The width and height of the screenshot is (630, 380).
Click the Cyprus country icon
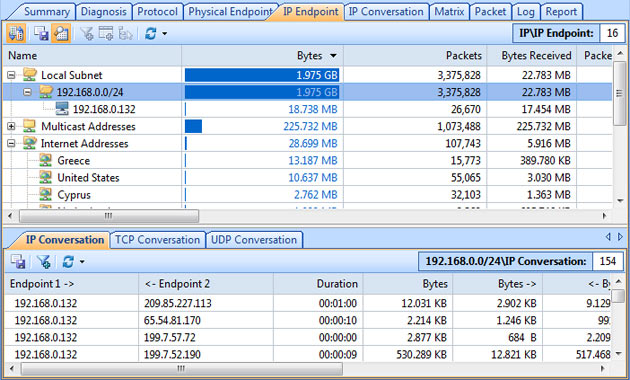click(x=46, y=194)
